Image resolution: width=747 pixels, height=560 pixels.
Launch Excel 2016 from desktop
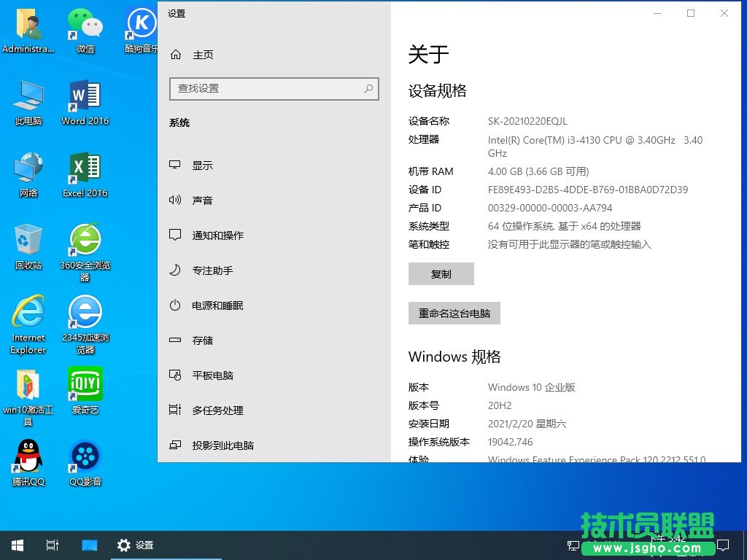(85, 169)
